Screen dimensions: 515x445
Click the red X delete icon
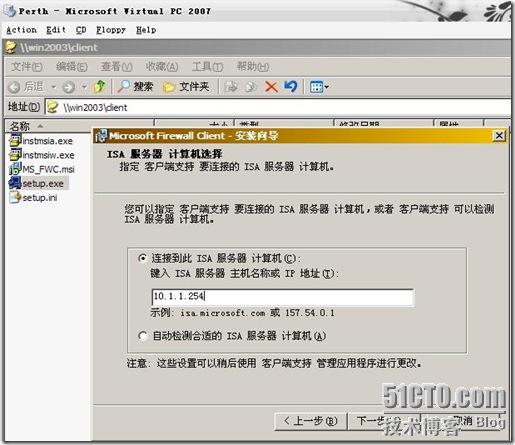coord(271,87)
